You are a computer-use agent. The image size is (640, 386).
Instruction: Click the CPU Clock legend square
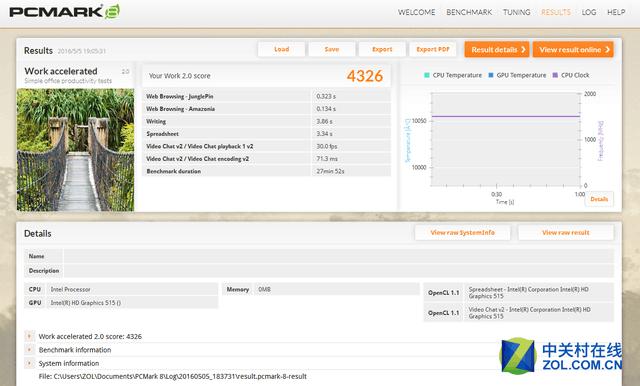tap(555, 75)
